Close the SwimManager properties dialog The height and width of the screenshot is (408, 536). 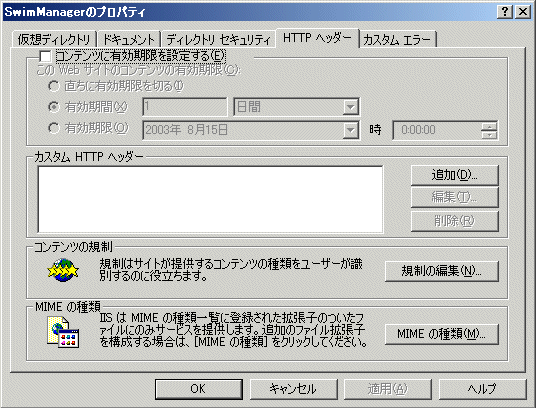(x=523, y=12)
